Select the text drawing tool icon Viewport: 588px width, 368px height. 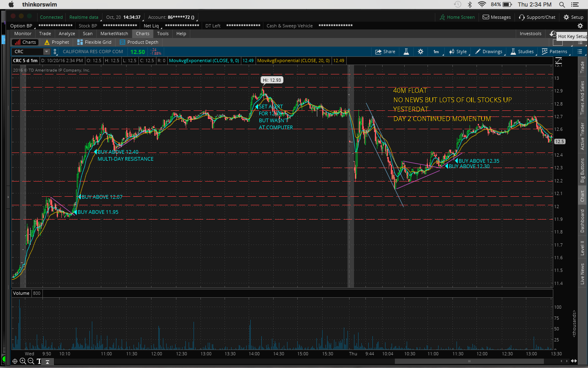(39, 361)
